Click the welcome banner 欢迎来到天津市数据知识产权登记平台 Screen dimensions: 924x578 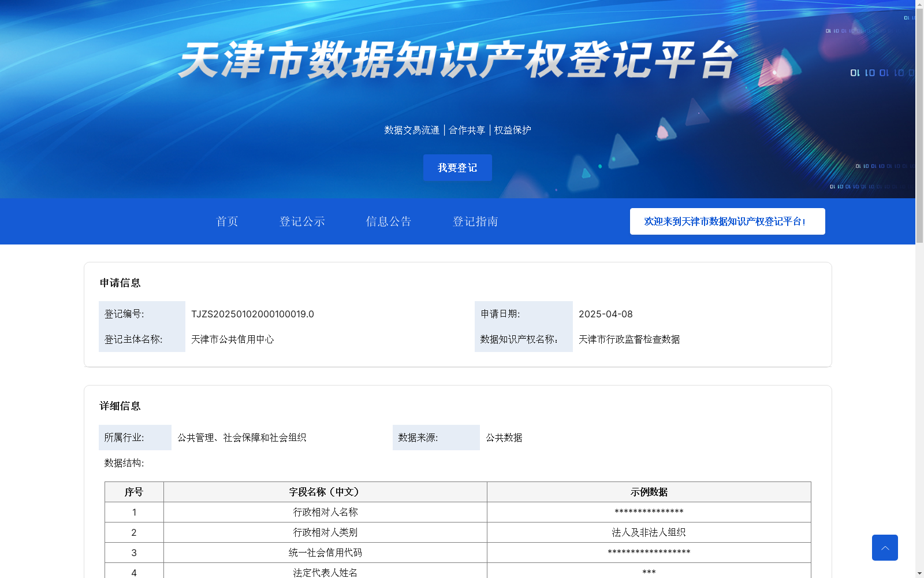727,221
